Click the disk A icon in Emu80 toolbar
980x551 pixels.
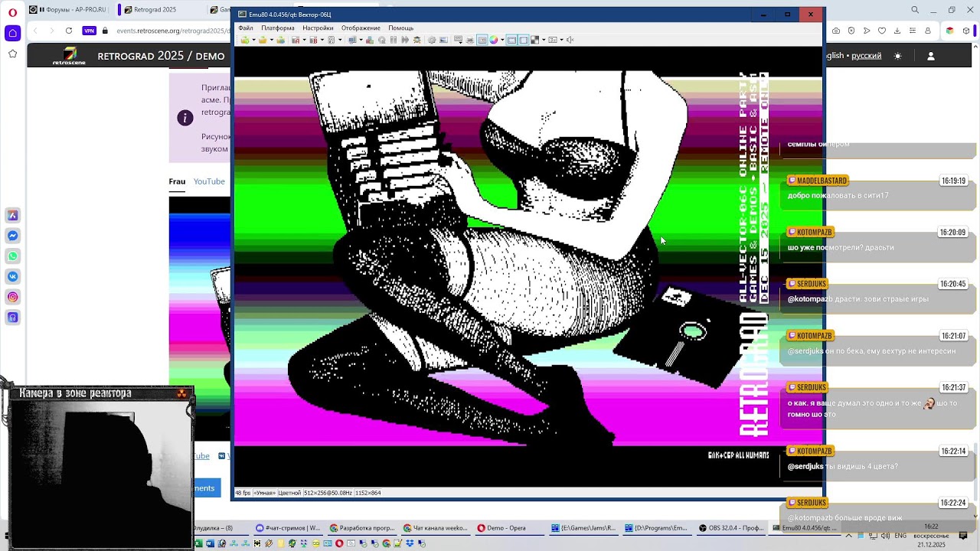[296, 40]
